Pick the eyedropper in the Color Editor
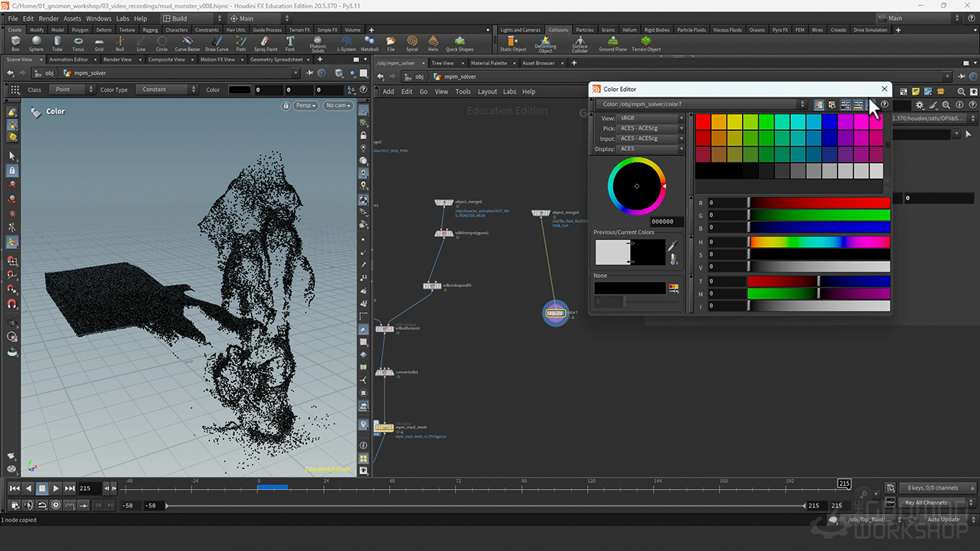 673,246
